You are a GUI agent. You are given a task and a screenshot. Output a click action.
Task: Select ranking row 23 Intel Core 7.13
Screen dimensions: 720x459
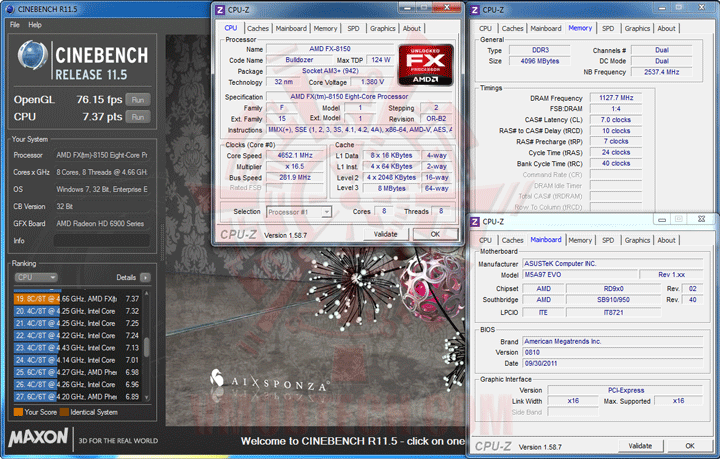(77, 348)
